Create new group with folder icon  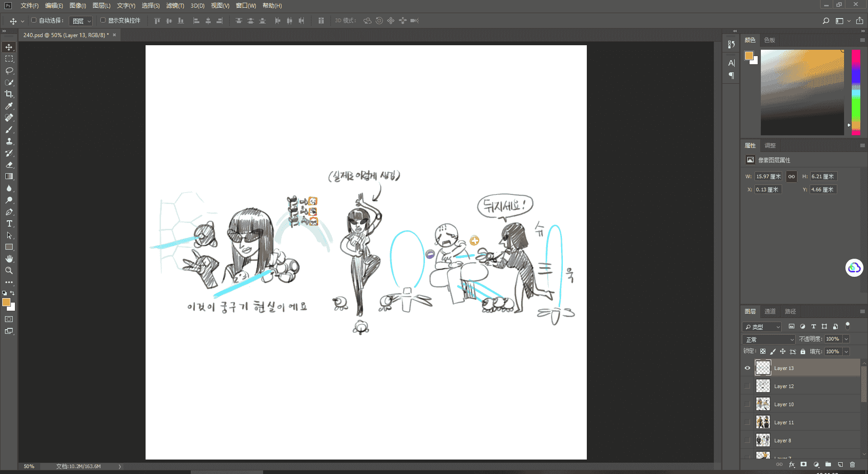(x=828, y=465)
